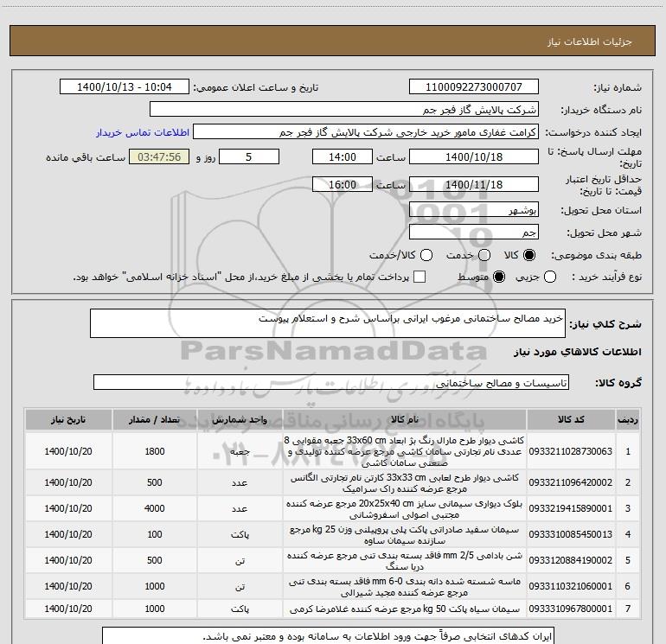Image resolution: width=666 pixels, height=644 pixels.
Task: Click the remaining days field showing 5
Action: [249, 156]
